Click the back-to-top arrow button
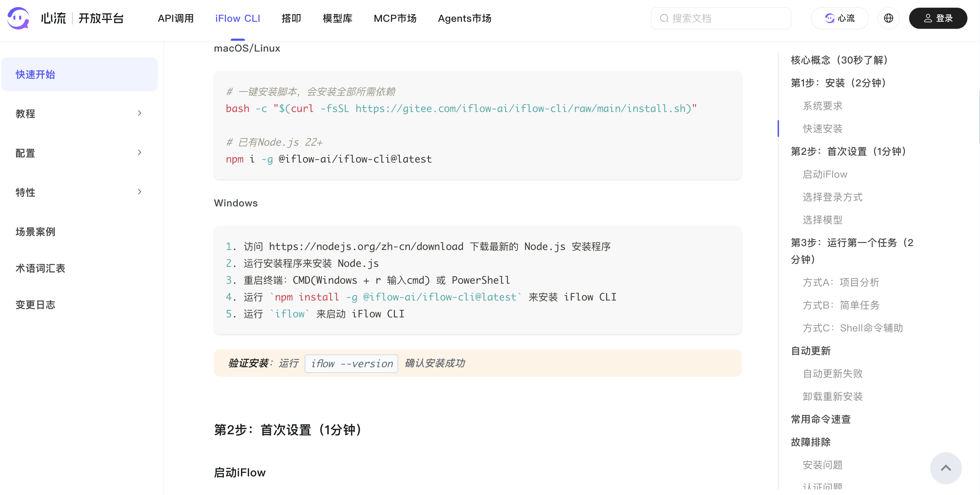The image size is (980, 495). [x=946, y=468]
